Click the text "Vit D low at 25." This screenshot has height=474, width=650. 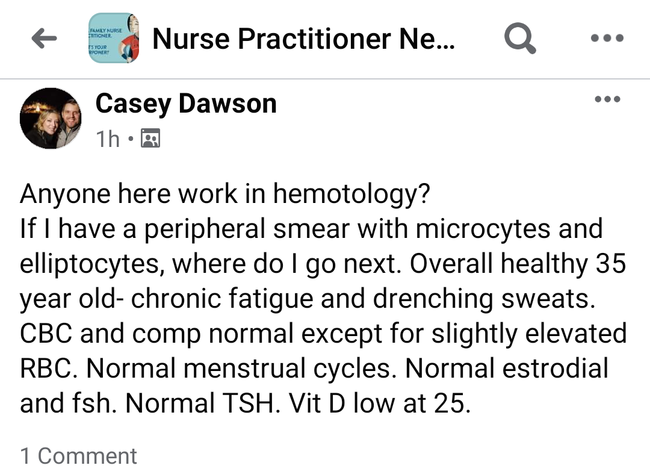tap(380, 403)
